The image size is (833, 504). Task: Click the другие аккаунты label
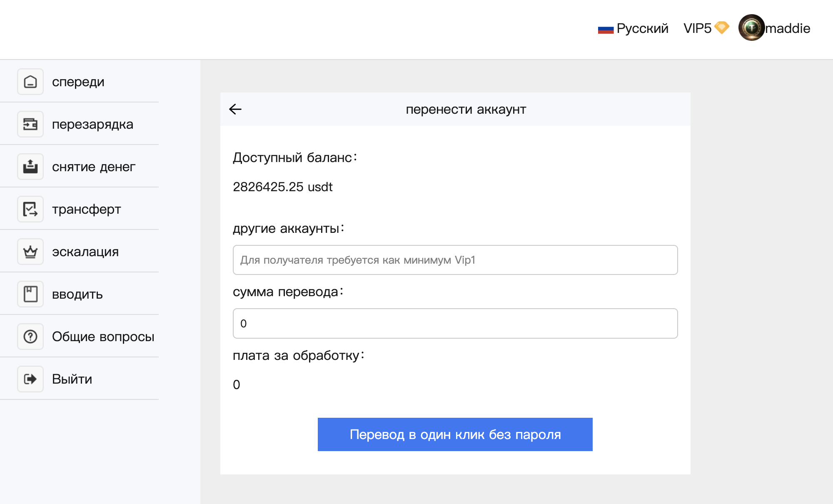(289, 229)
